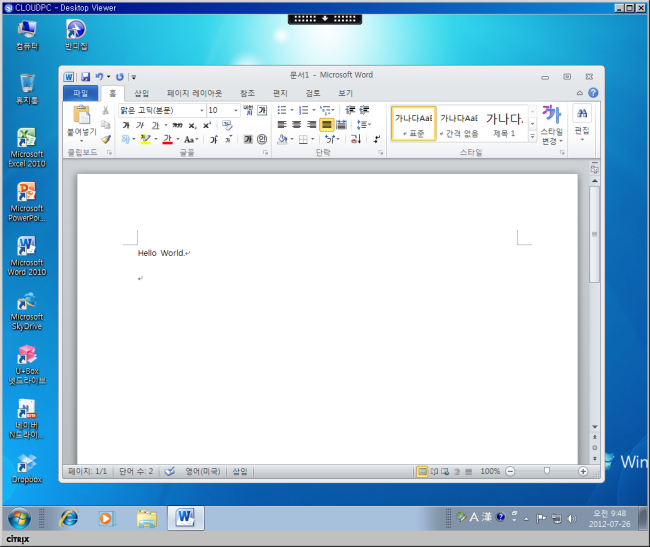This screenshot has height=547, width=650.
Task: Click the Sort icon in paragraph group
Action: pyautogui.click(x=356, y=139)
